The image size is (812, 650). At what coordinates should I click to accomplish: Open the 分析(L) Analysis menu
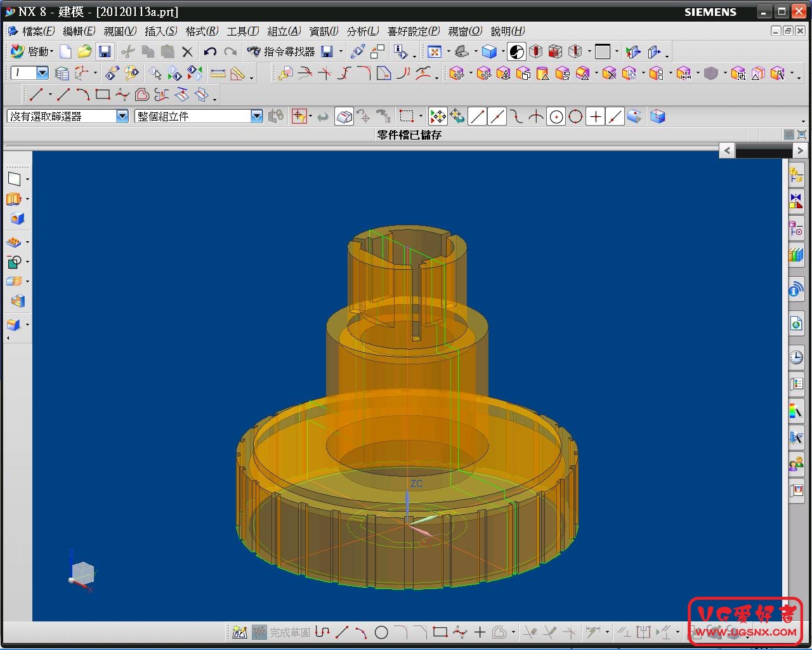click(363, 31)
